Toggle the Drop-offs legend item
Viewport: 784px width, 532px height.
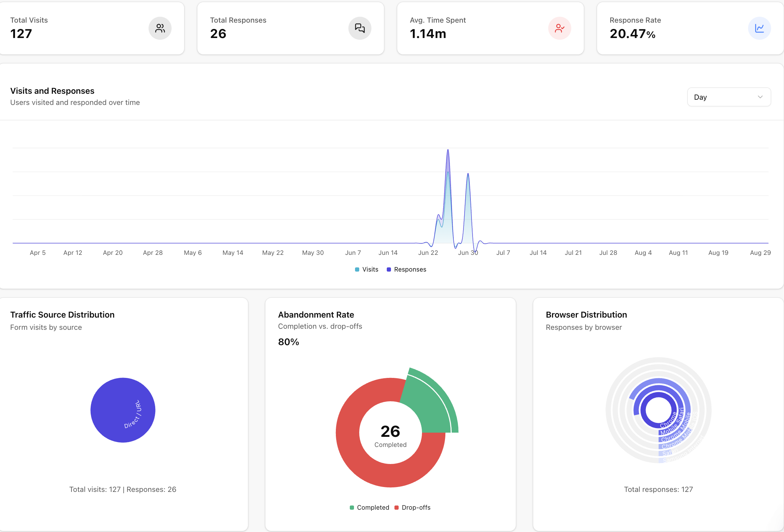[412, 508]
